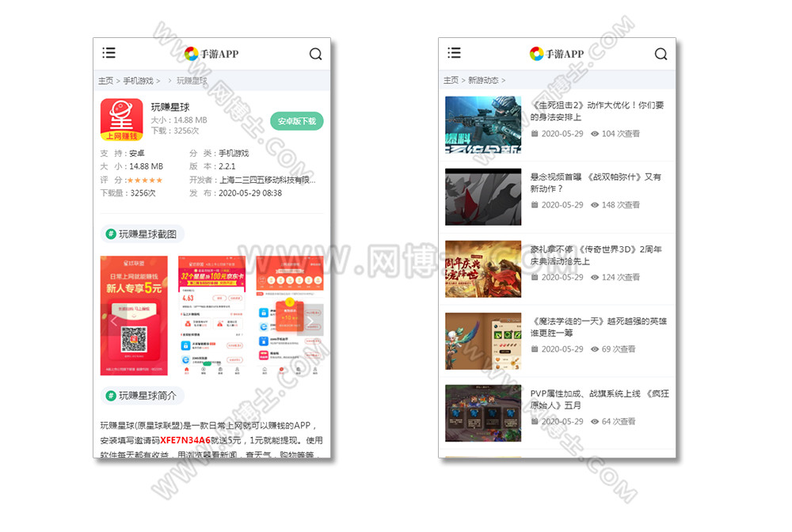Click the 发布 date 2020-05-29 08:38
The height and width of the screenshot is (532, 792).
[250, 193]
